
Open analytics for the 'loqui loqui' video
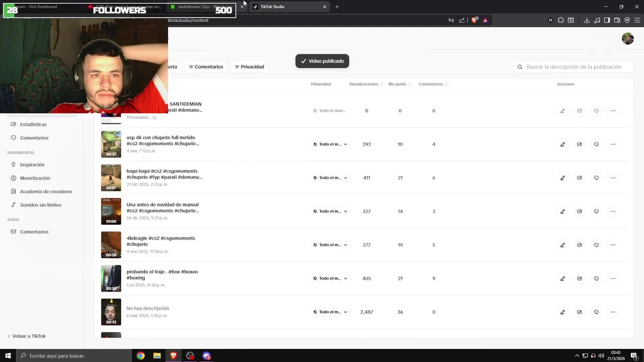click(580, 177)
